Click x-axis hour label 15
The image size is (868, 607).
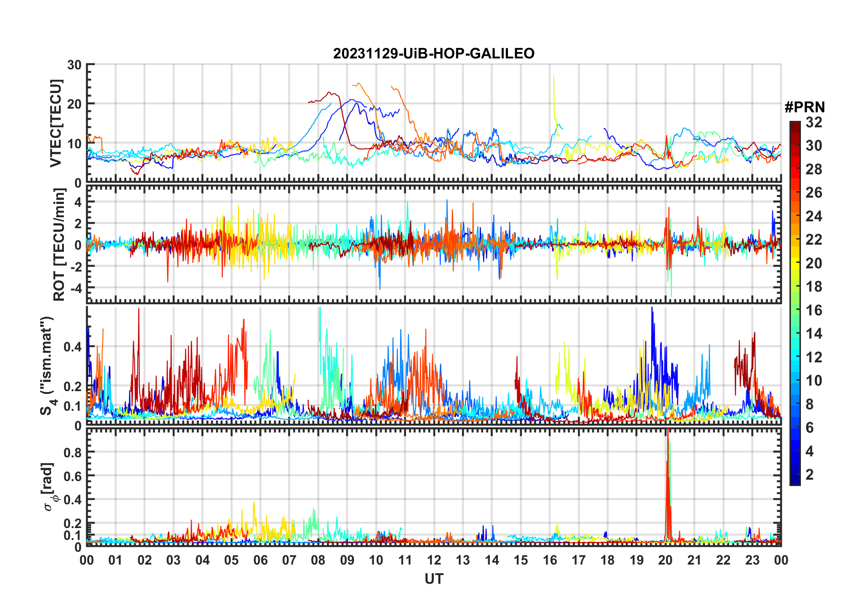[521, 560]
